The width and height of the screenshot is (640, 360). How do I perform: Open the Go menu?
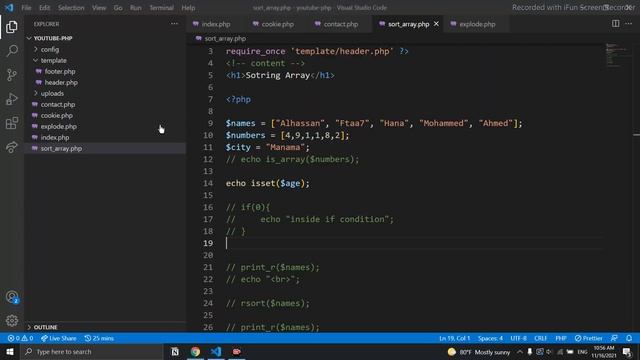point(118,8)
